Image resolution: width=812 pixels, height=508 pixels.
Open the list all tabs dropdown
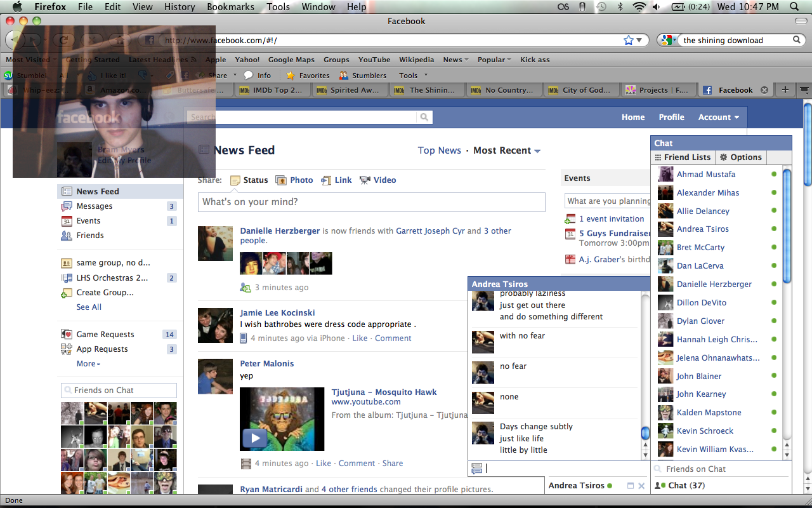pyautogui.click(x=804, y=90)
